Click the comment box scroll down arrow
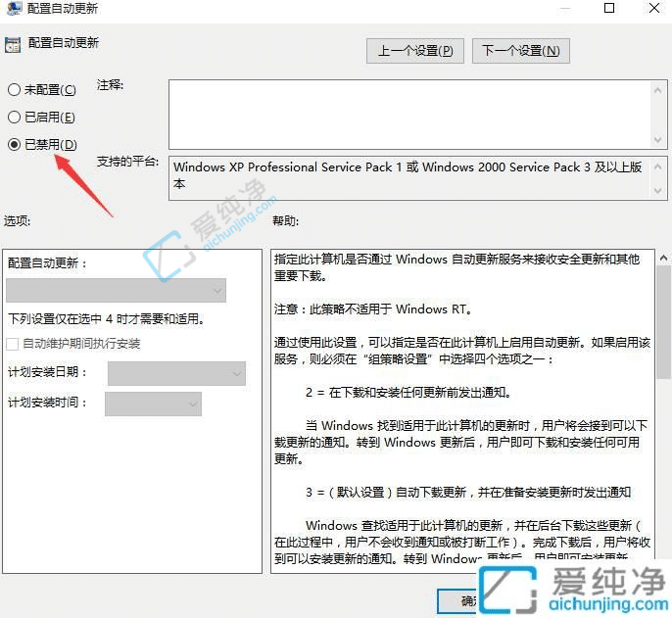The width and height of the screenshot is (672, 618). click(x=657, y=139)
